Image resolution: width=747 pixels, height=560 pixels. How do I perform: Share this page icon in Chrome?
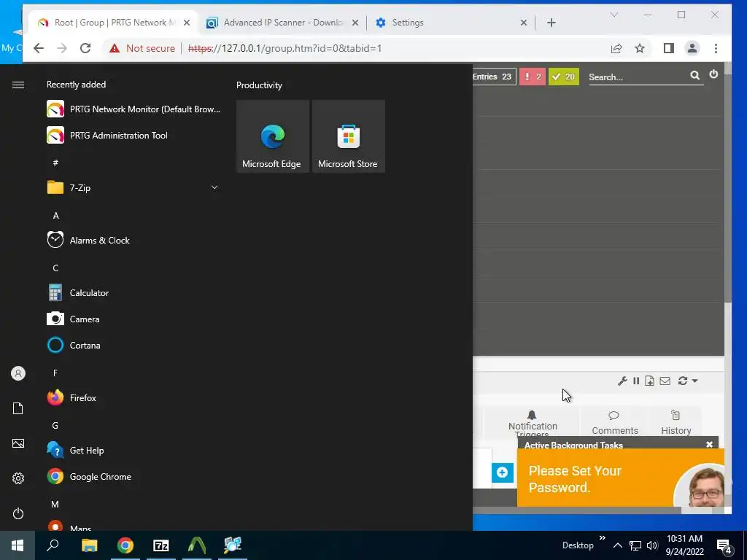(616, 48)
